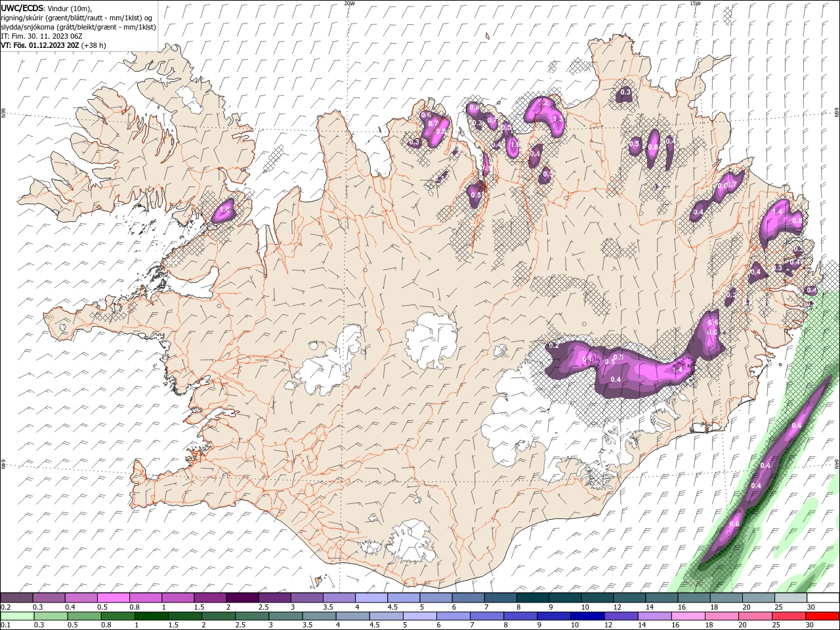
Task: Click the '1.2' snowfall value on the north coast
Action: click(x=543, y=104)
